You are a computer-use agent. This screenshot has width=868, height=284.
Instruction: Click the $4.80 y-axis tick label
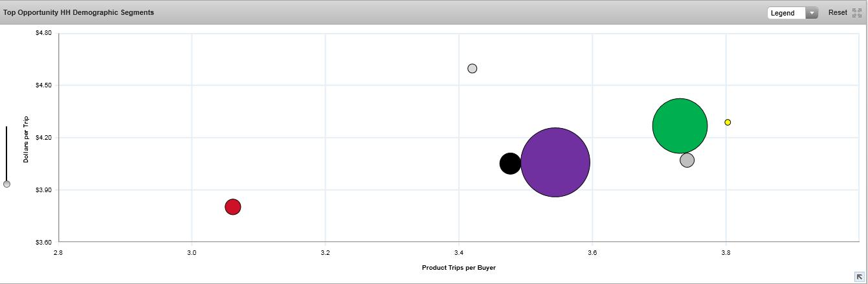point(44,32)
